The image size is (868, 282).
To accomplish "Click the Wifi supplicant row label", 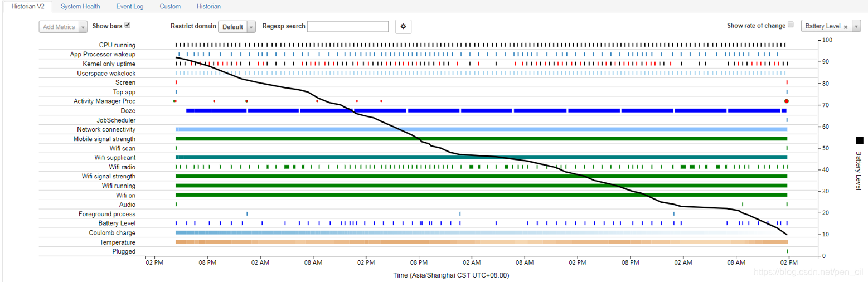I will 114,158.
